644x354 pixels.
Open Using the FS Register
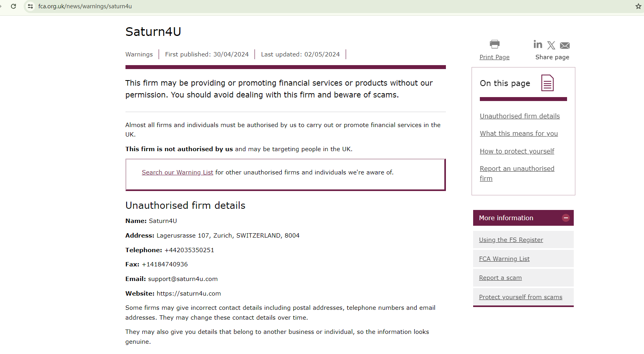[x=511, y=240]
